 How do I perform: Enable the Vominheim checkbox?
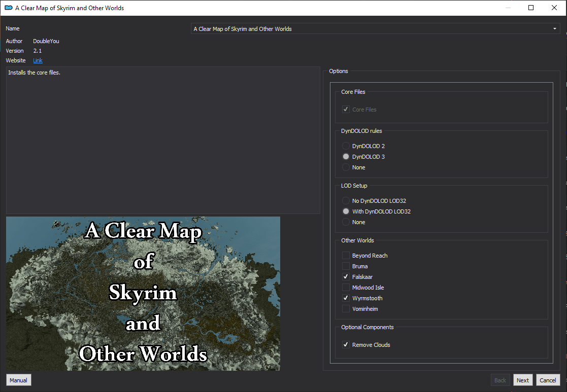[346, 308]
